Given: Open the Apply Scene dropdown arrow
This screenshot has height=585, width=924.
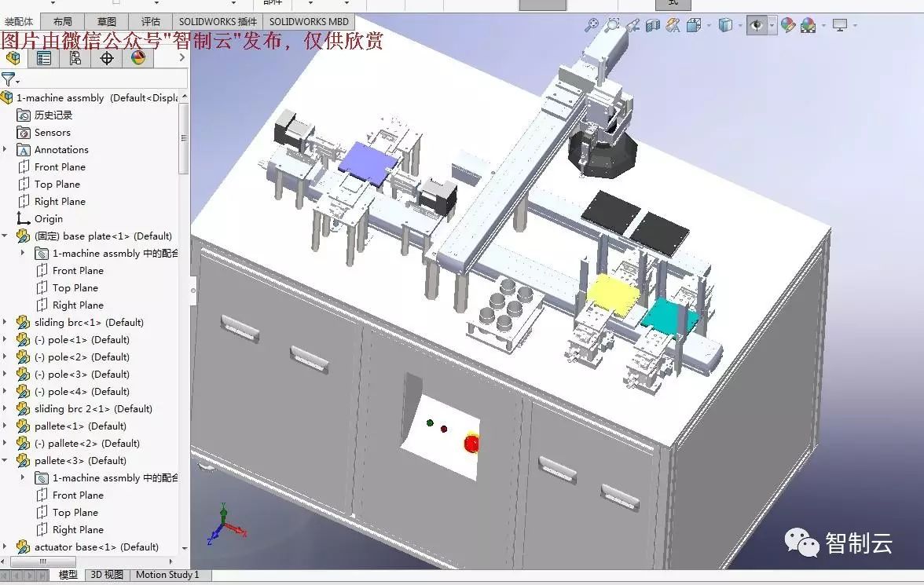Looking at the screenshot, I should [823, 25].
